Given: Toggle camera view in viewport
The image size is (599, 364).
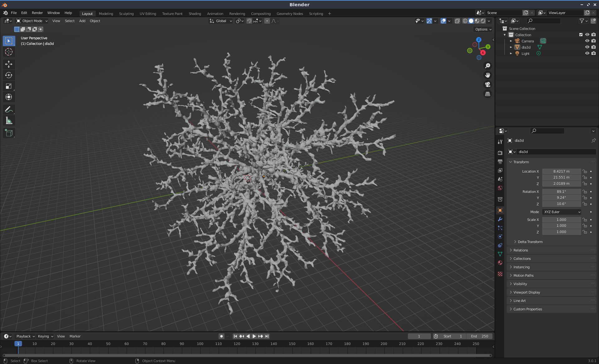Looking at the screenshot, I should pos(487,84).
